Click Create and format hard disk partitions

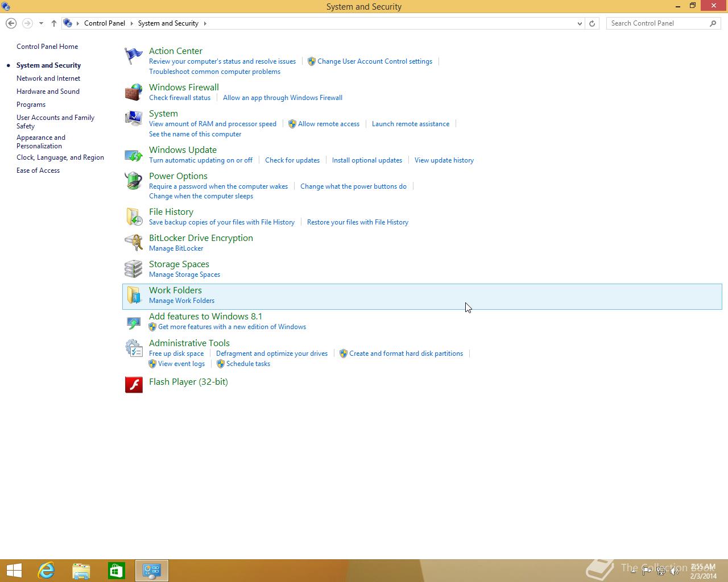coord(406,354)
